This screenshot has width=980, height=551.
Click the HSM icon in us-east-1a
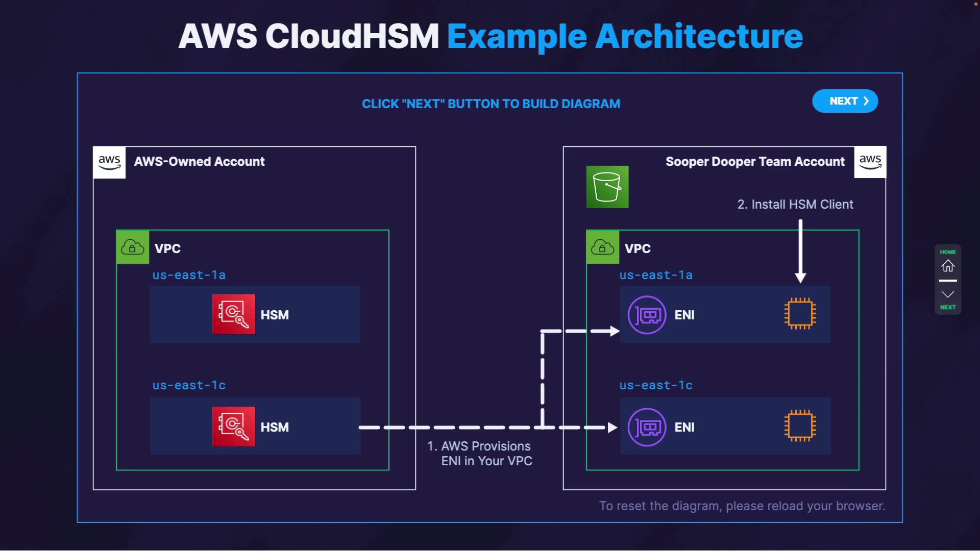(x=234, y=314)
